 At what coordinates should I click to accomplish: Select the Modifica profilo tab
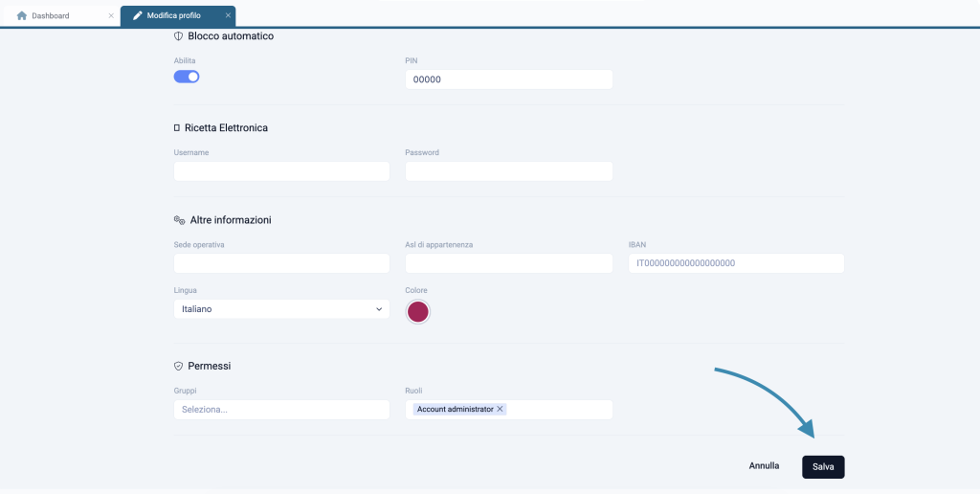coord(173,15)
